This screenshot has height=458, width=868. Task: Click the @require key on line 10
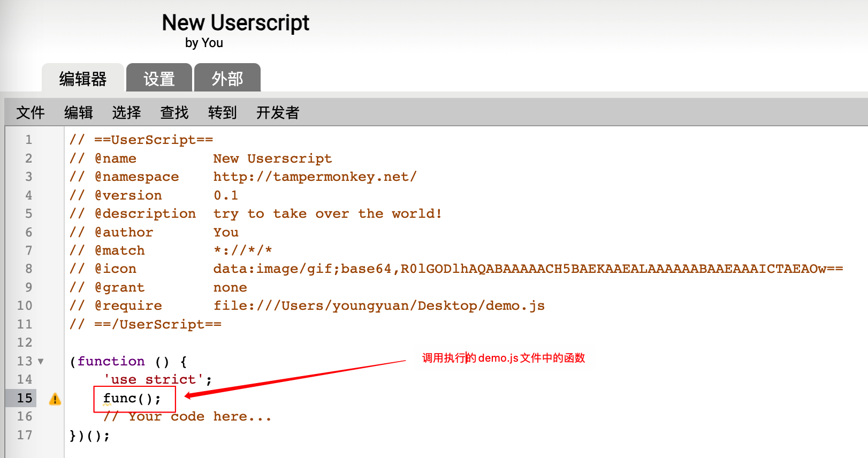pos(128,306)
